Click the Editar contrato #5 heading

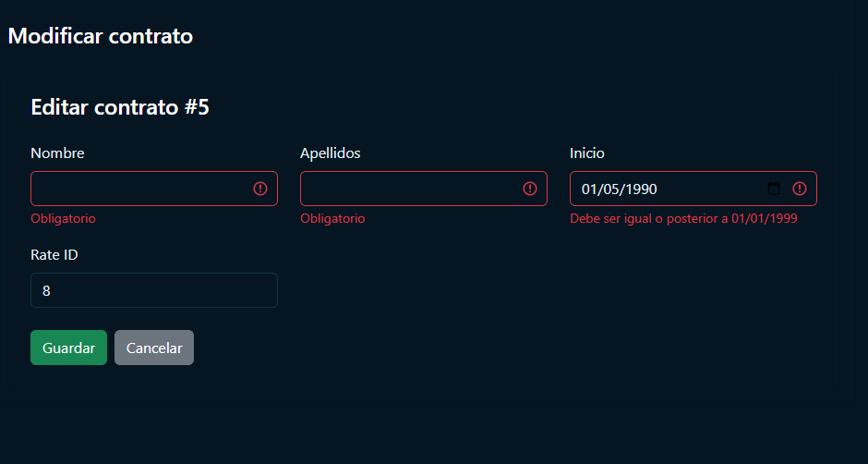click(x=120, y=107)
